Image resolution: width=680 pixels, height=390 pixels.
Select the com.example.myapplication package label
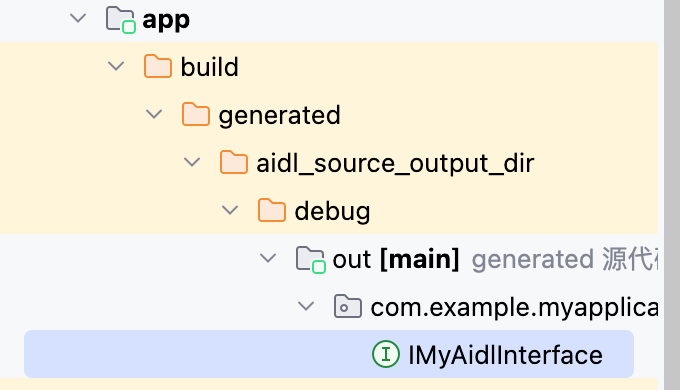click(x=514, y=308)
